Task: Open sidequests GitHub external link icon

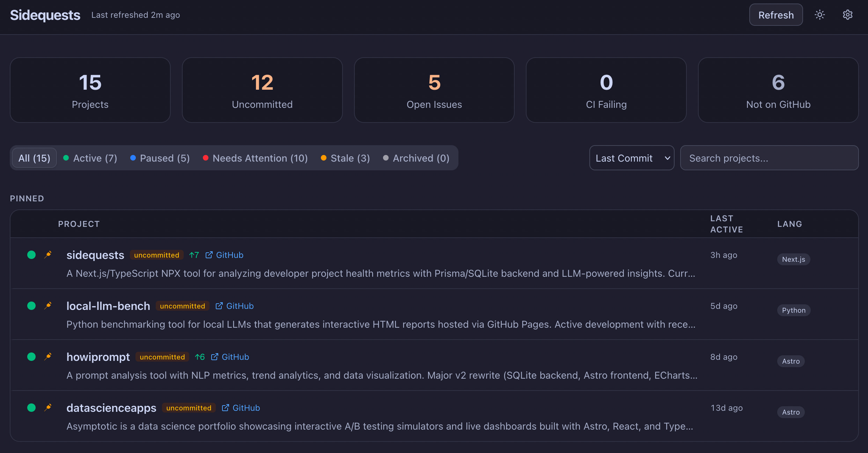Action: (x=209, y=255)
